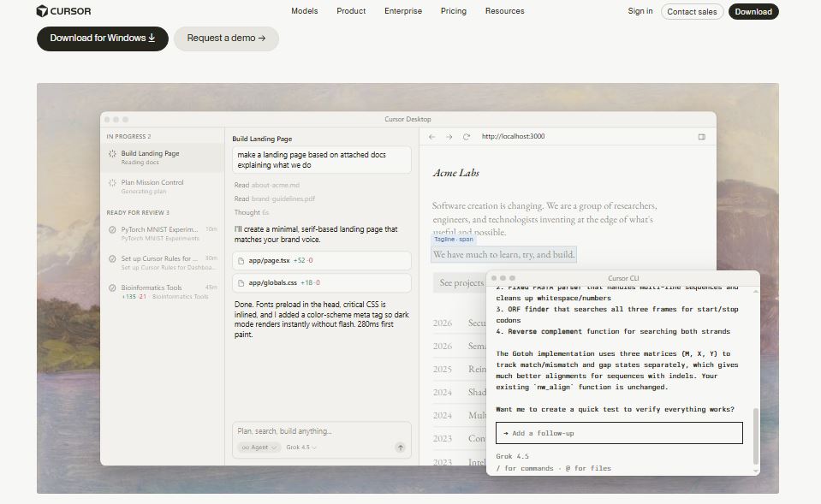Click Read brand-guidelines.pdf step

click(274, 199)
